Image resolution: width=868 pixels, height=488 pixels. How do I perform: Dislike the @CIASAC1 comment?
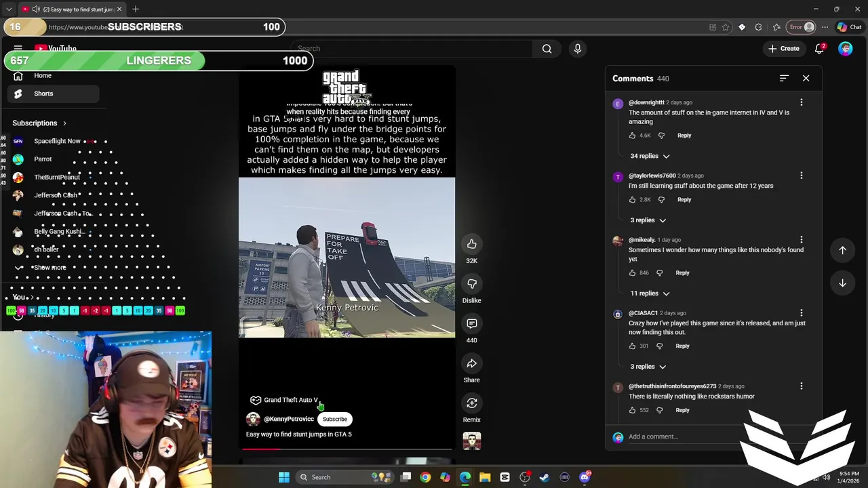click(x=659, y=346)
